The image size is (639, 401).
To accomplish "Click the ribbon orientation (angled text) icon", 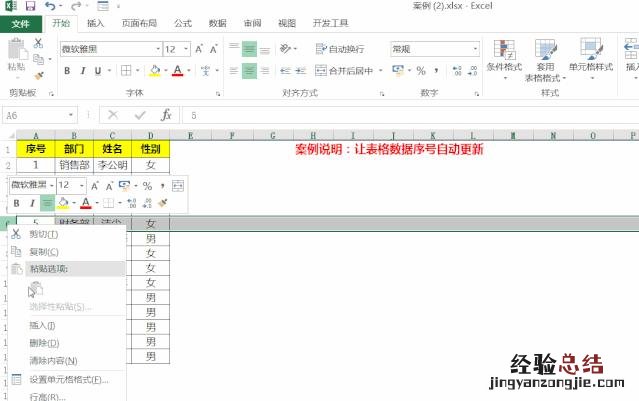I will [285, 49].
